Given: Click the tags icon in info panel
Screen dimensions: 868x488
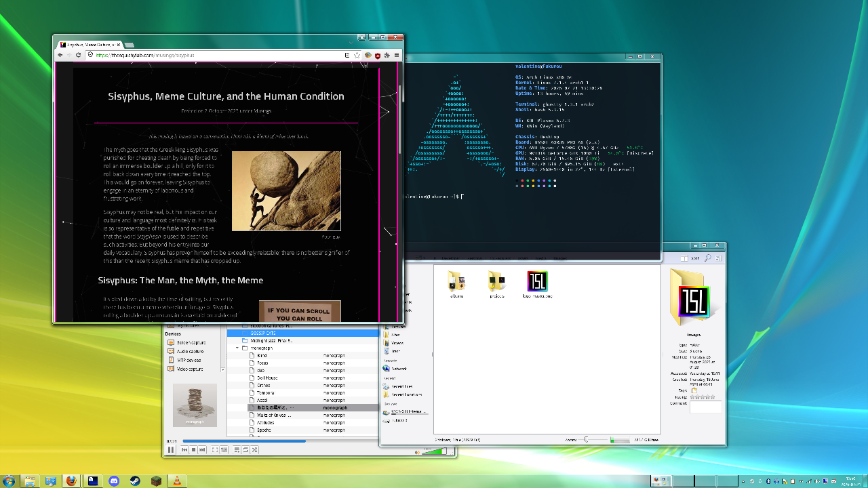Looking at the screenshot, I should (694, 390).
